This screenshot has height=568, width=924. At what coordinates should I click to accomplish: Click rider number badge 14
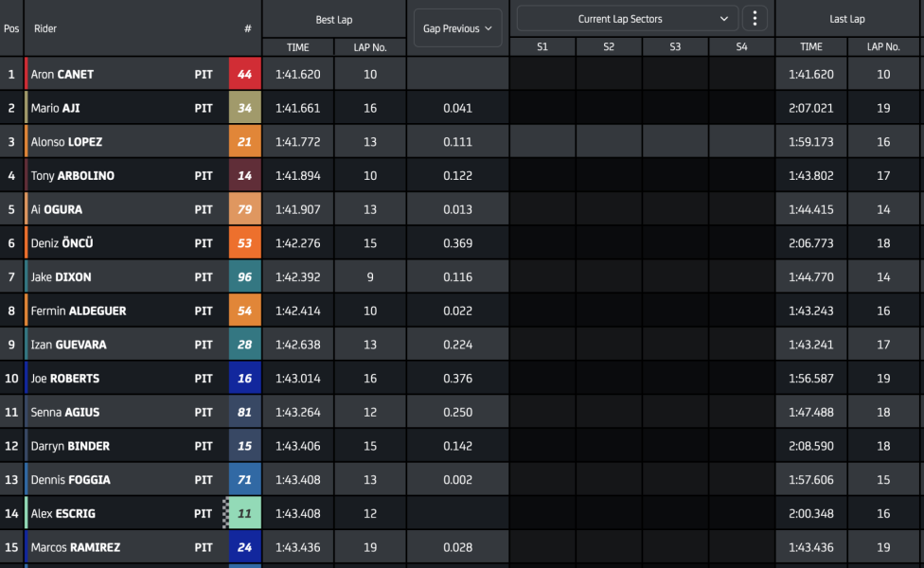pyautogui.click(x=244, y=175)
